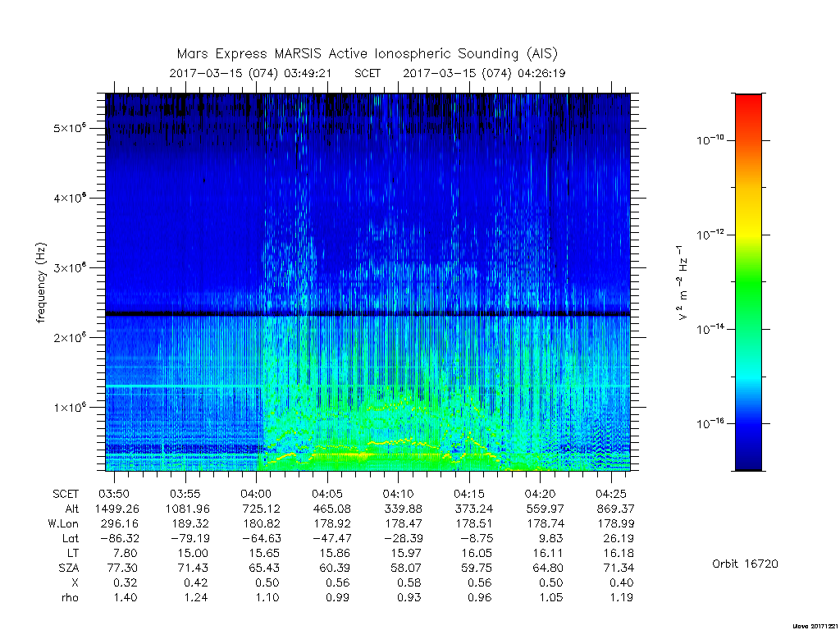Click the 5×10⁶ frequency axis label
The image size is (840, 630).
[x=70, y=128]
